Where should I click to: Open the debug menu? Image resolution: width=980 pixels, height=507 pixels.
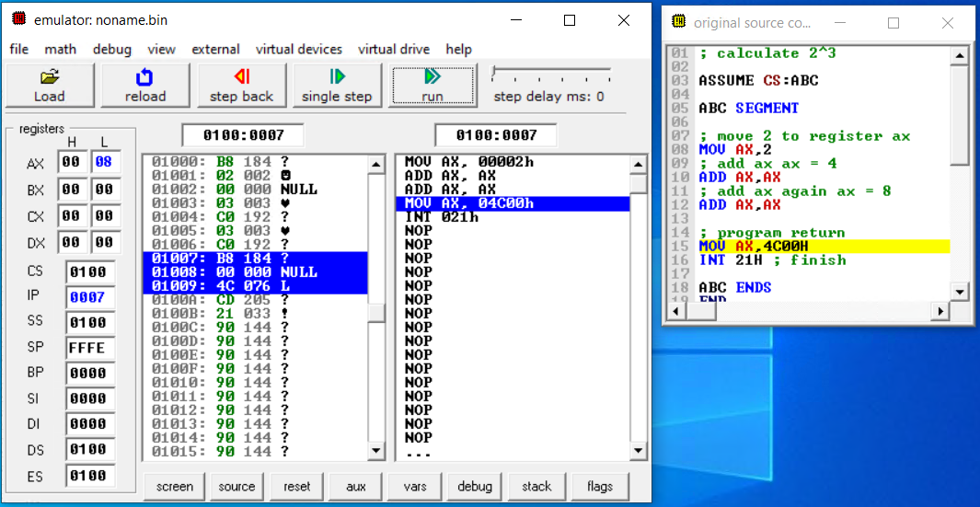pos(112,50)
